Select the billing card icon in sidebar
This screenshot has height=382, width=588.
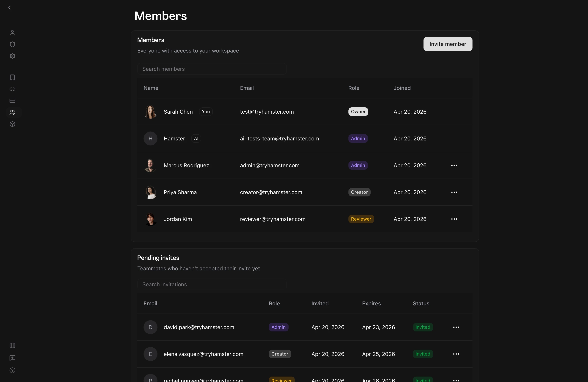(x=12, y=101)
